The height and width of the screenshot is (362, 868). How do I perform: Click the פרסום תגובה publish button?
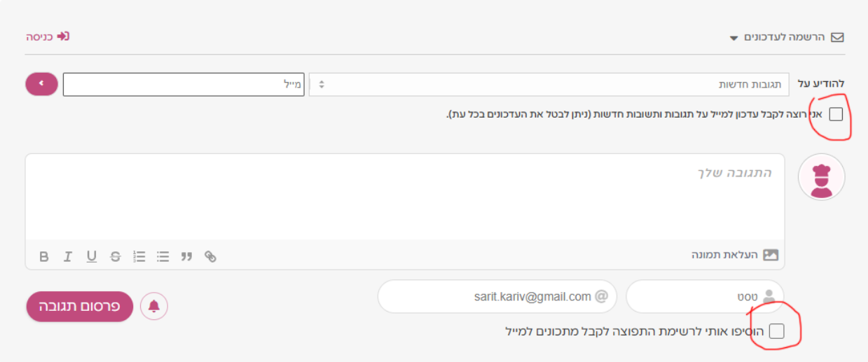click(x=80, y=307)
